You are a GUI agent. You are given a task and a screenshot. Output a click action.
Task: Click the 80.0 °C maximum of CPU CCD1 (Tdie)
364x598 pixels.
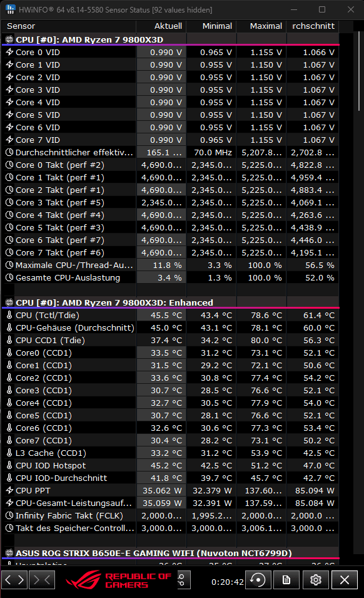click(266, 340)
